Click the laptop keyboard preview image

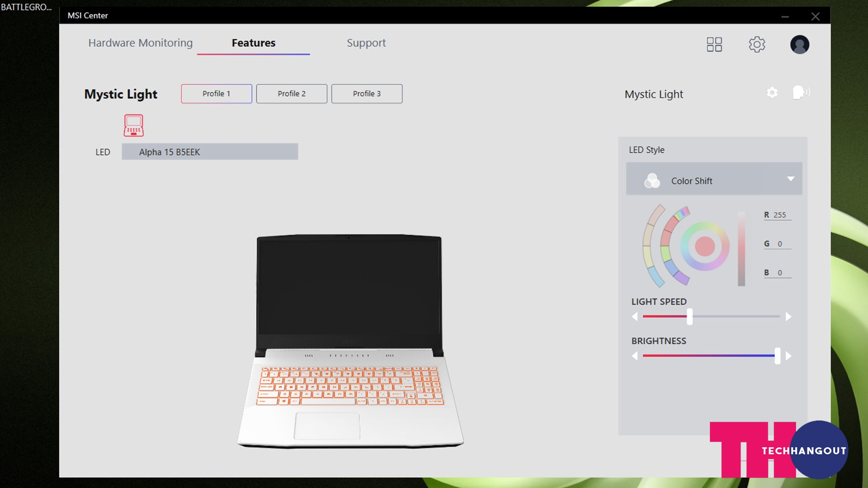coord(350,385)
